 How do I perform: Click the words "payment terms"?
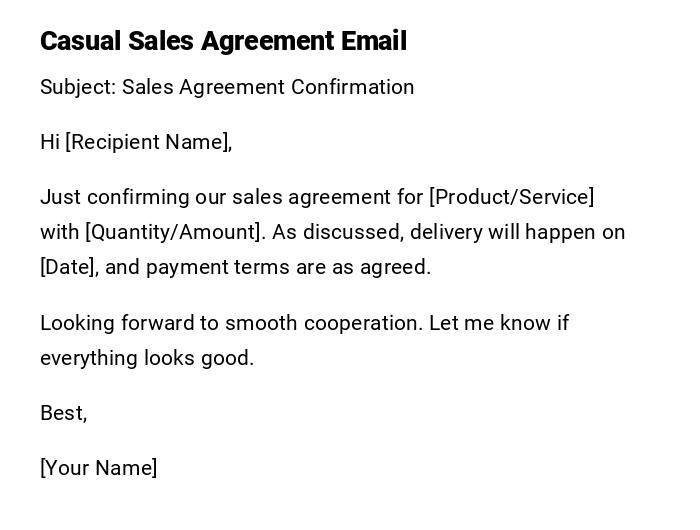pos(207,267)
